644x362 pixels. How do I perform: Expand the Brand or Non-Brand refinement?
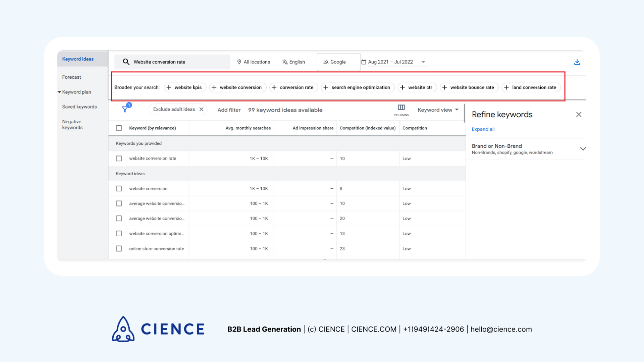click(x=583, y=148)
